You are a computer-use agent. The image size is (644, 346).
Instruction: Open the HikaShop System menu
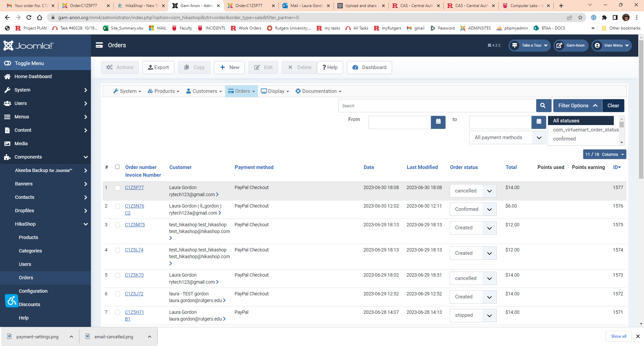(127, 91)
